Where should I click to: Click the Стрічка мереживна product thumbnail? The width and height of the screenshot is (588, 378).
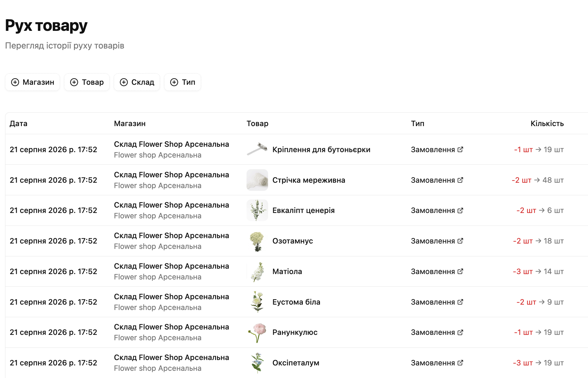257,180
